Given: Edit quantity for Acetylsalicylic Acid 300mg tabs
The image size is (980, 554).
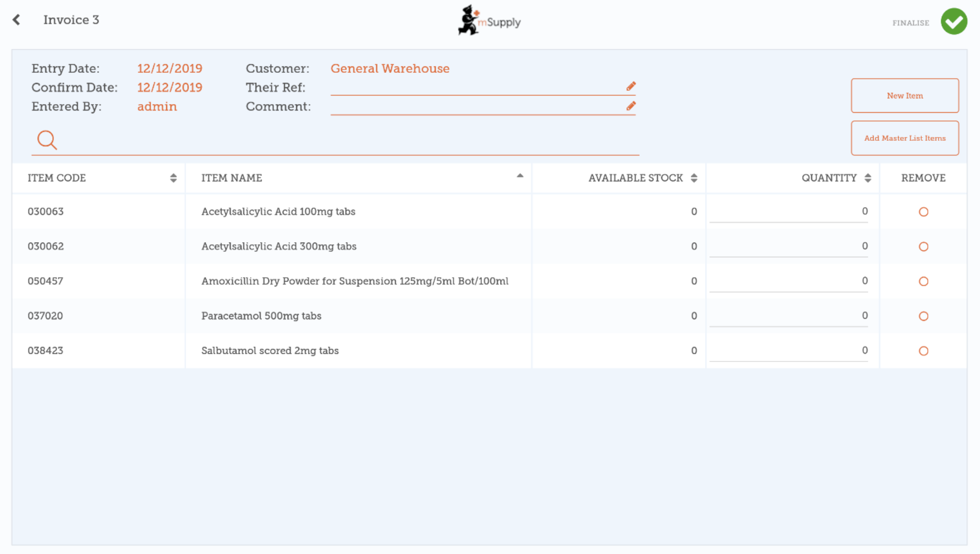Looking at the screenshot, I should [788, 247].
